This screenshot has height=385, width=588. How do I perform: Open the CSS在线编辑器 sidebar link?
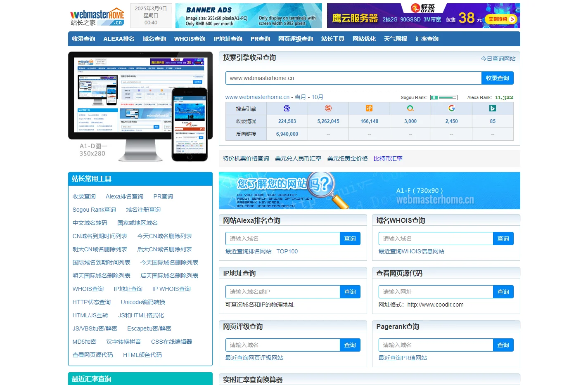point(171,342)
